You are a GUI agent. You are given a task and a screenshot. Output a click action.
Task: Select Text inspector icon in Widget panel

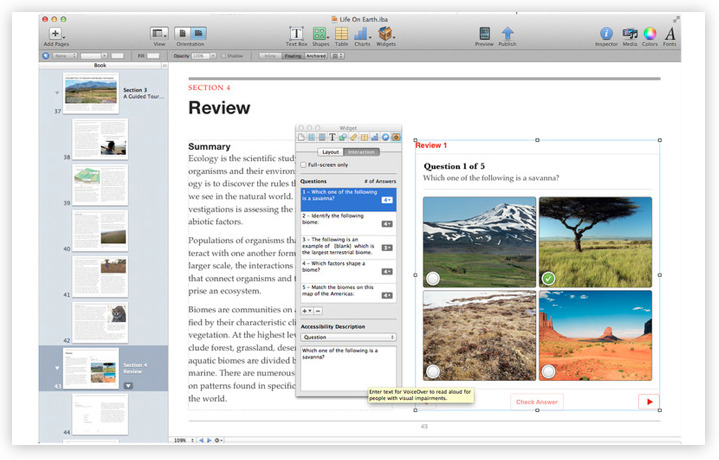[332, 137]
